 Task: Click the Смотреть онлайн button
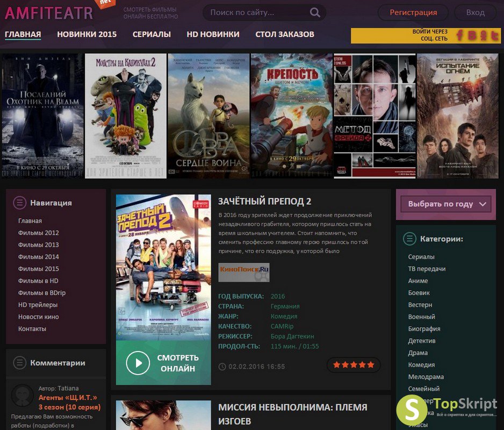(x=163, y=363)
